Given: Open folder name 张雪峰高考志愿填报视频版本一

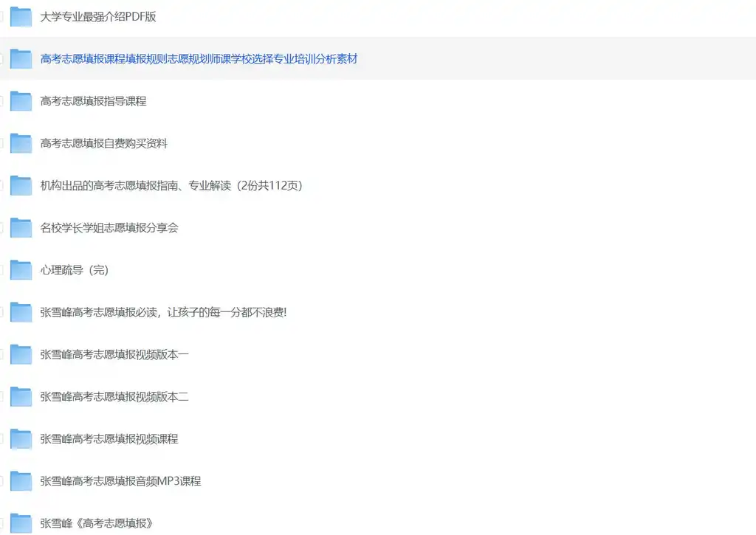Looking at the screenshot, I should point(114,354).
